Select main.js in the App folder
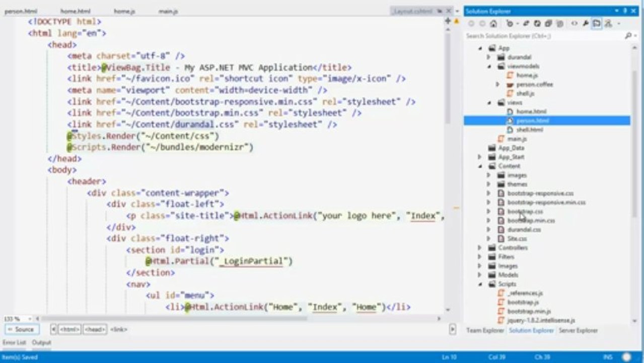644x363 pixels. click(517, 139)
